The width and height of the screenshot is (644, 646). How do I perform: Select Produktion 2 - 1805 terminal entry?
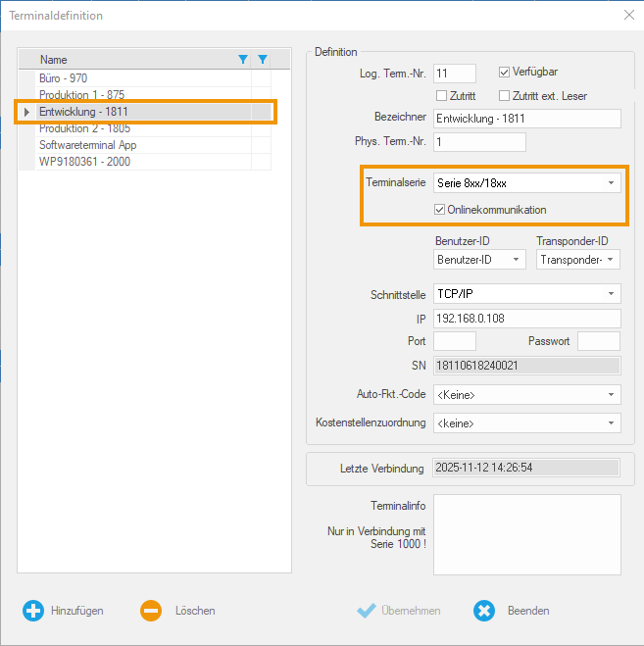pyautogui.click(x=84, y=128)
